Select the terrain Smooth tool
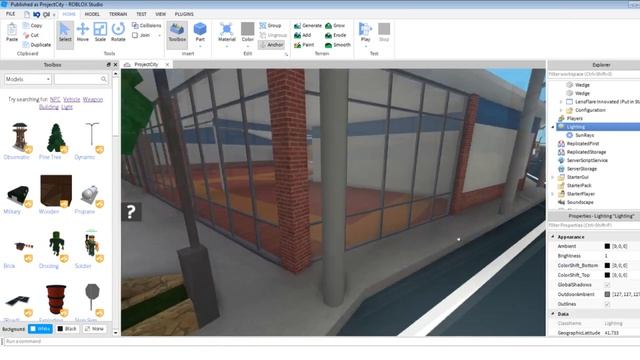The height and width of the screenshot is (360, 640). [x=338, y=45]
